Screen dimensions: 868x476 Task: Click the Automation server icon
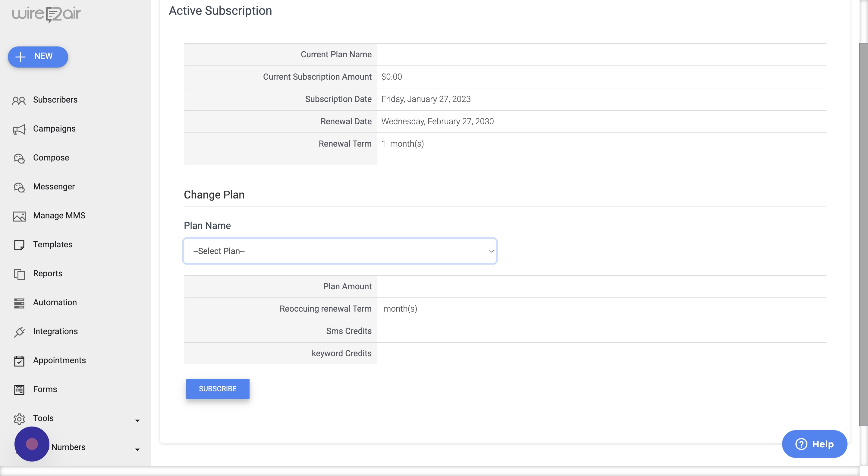(19, 303)
